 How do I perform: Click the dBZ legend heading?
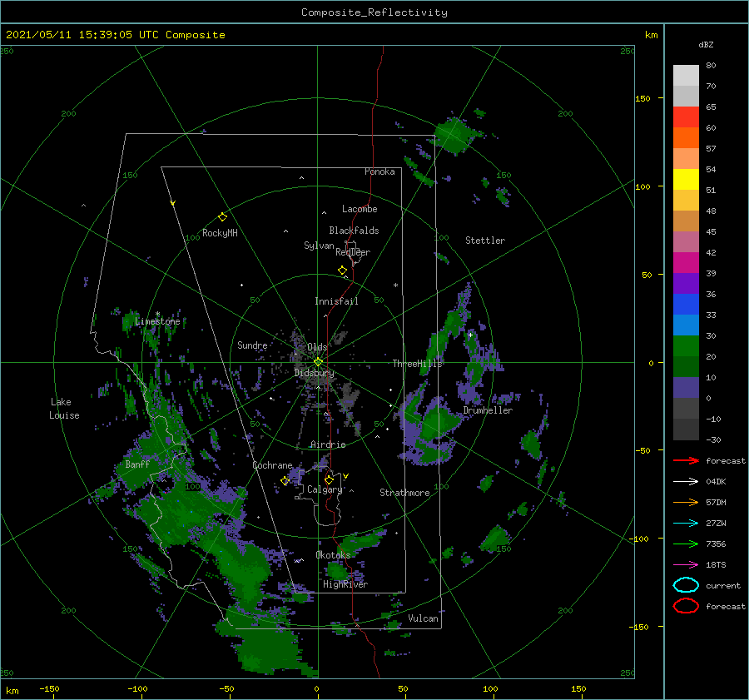(x=706, y=45)
